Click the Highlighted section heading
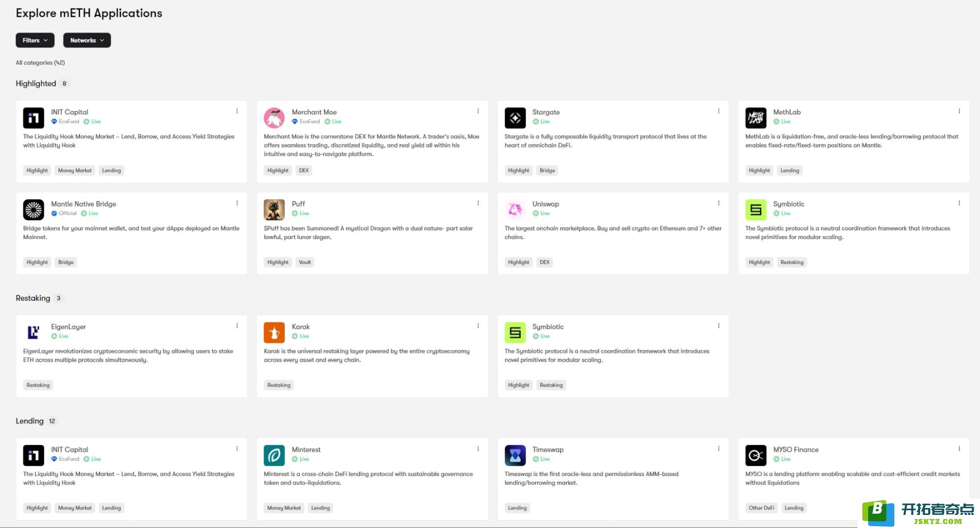Screen dimensions: 980x528 [36, 83]
